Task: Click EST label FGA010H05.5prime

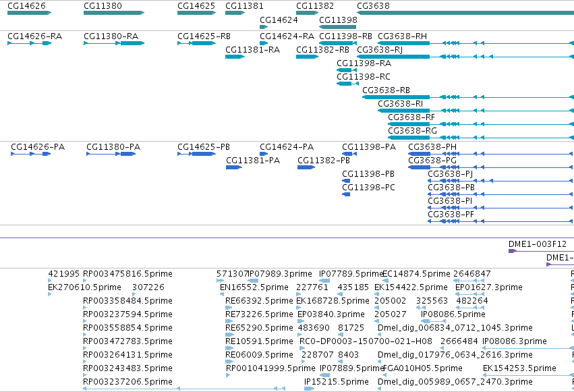Action: coord(423,368)
